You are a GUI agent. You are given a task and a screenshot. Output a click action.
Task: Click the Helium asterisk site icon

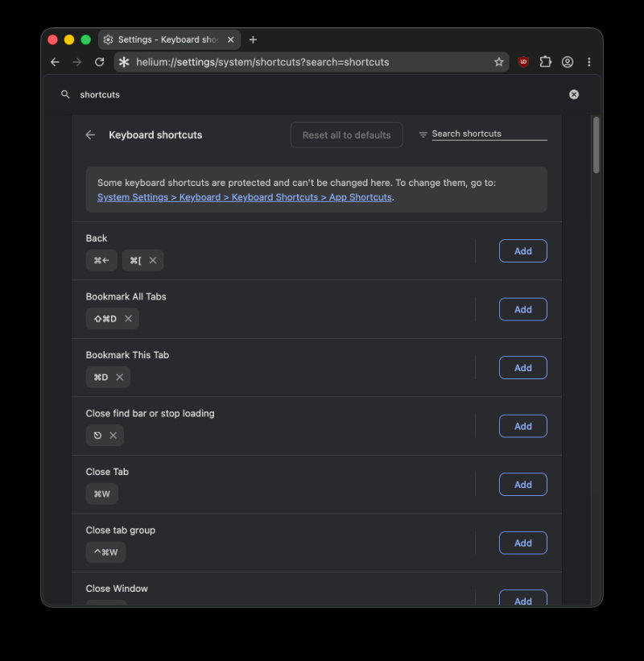tap(124, 62)
